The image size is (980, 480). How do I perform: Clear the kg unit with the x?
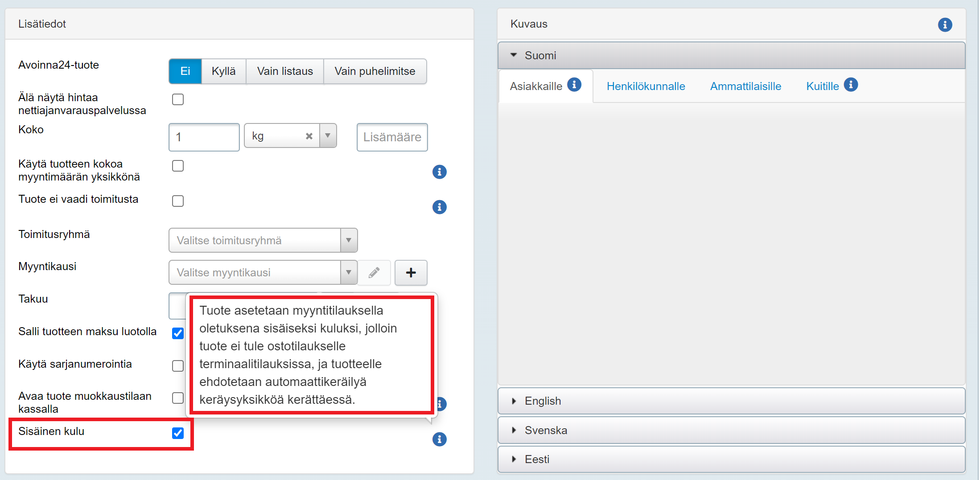[x=309, y=136]
